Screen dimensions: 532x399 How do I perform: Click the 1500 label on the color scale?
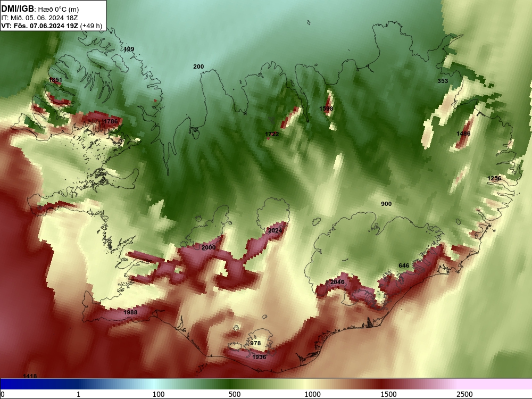pyautogui.click(x=388, y=394)
